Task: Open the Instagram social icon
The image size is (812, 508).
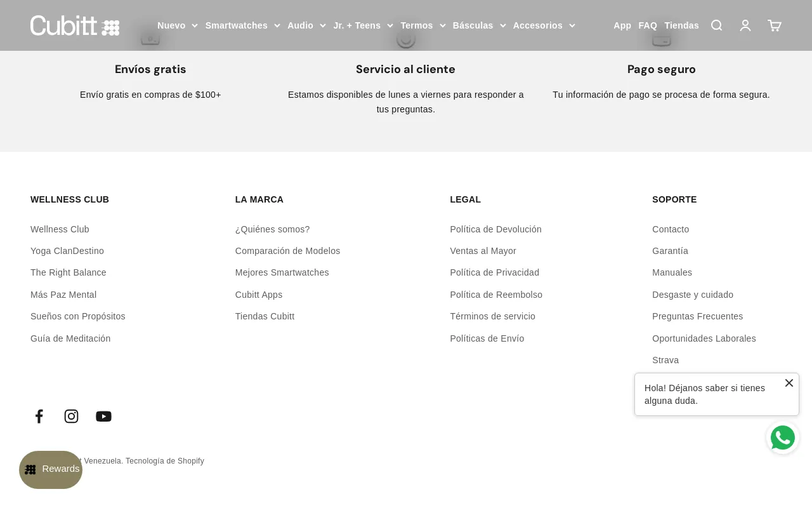Action: point(71,416)
